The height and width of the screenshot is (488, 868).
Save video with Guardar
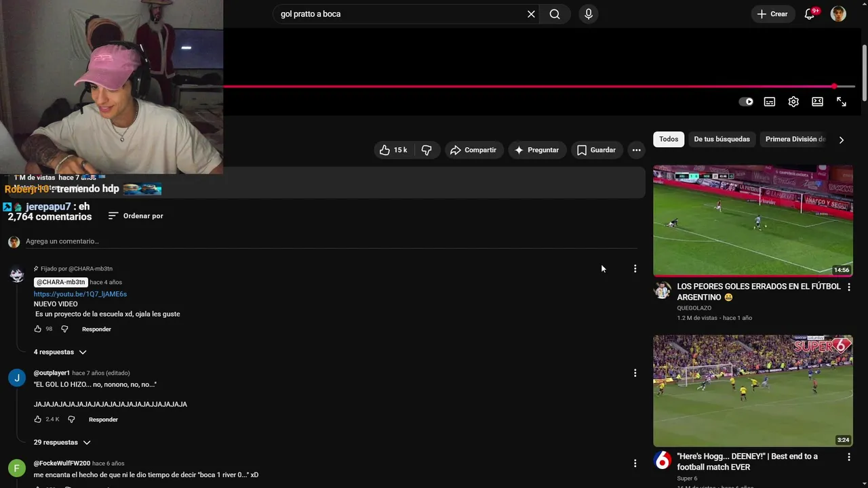[596, 150]
